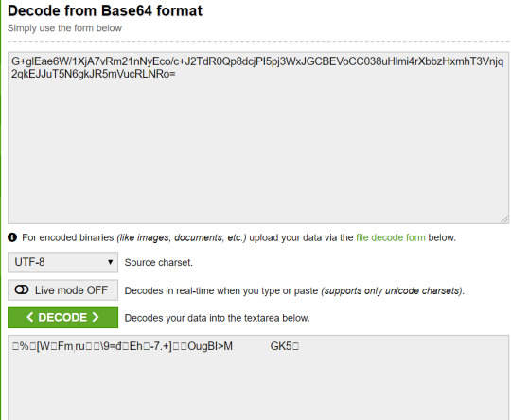Click the 'Decodes in real-time' description text
The image size is (511, 420).
[x=294, y=290]
